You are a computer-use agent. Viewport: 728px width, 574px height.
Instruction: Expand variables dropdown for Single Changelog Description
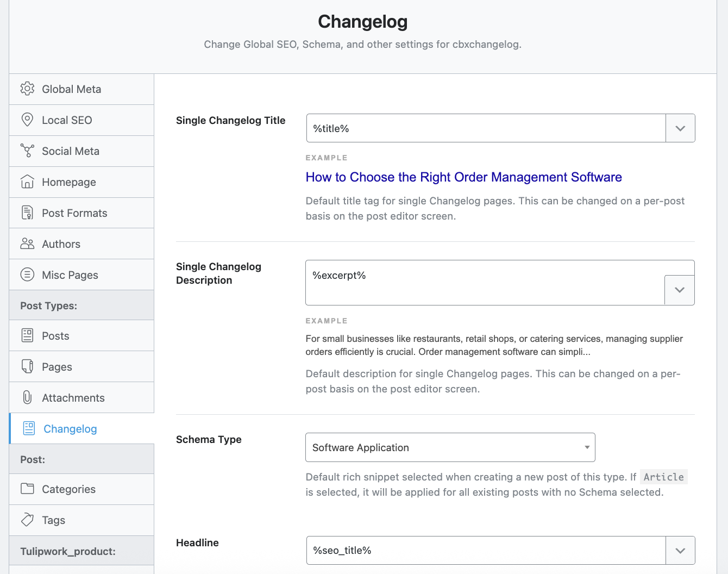coord(680,290)
